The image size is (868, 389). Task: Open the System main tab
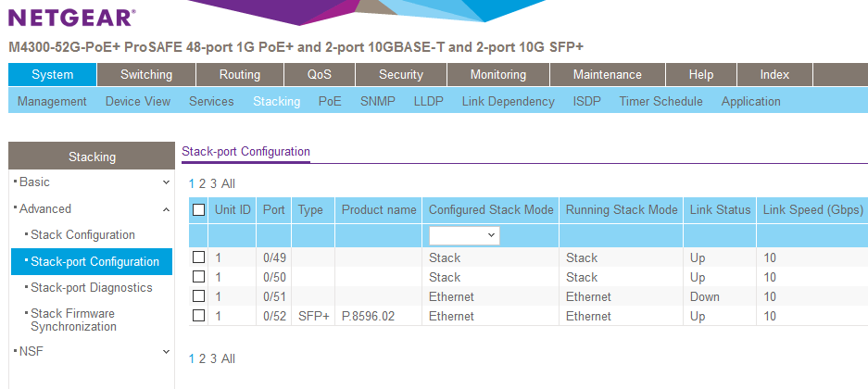point(53,75)
